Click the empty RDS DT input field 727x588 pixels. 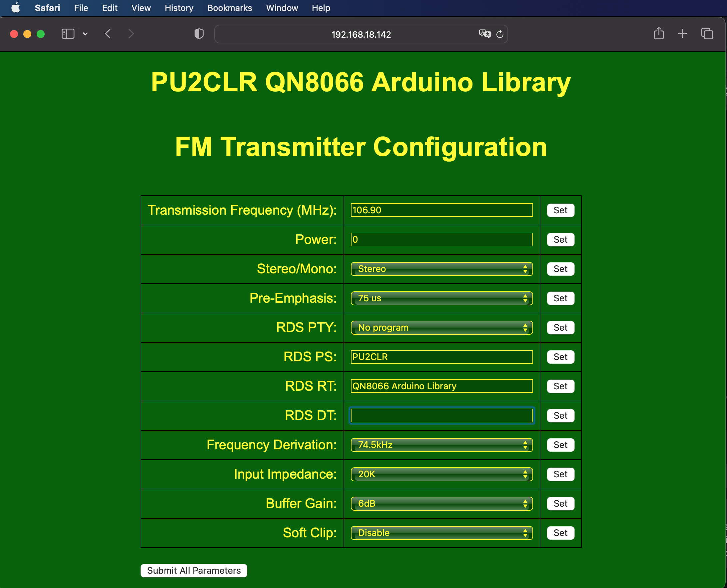tap(441, 416)
